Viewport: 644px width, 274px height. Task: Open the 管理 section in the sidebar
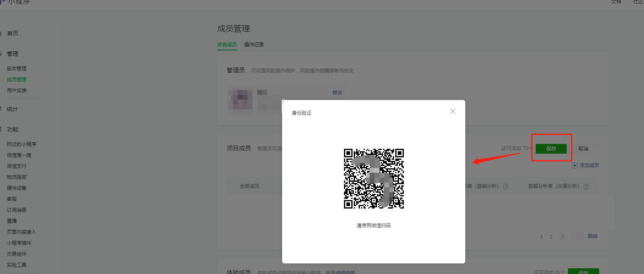(13, 54)
